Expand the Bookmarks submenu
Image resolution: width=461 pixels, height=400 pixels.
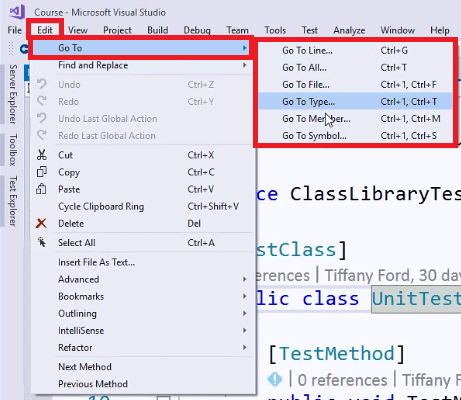click(x=143, y=296)
